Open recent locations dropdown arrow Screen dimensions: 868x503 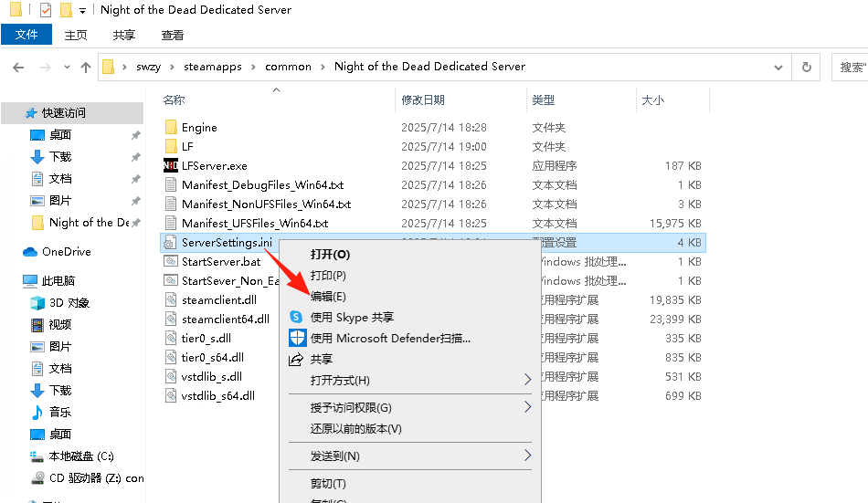67,68
